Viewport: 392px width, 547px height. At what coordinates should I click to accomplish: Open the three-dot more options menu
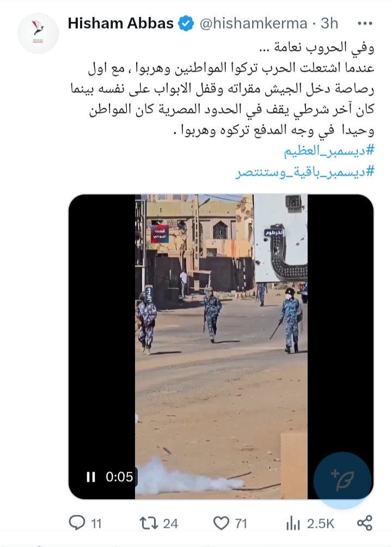365,24
